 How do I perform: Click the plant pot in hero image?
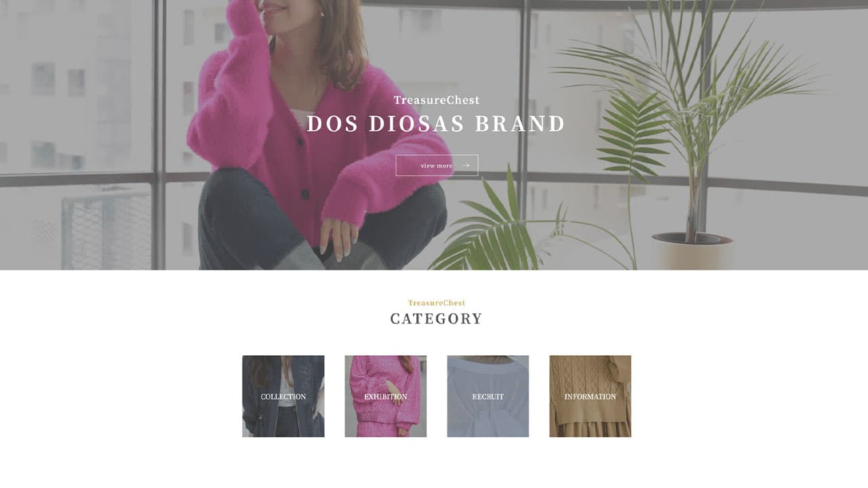point(692,251)
